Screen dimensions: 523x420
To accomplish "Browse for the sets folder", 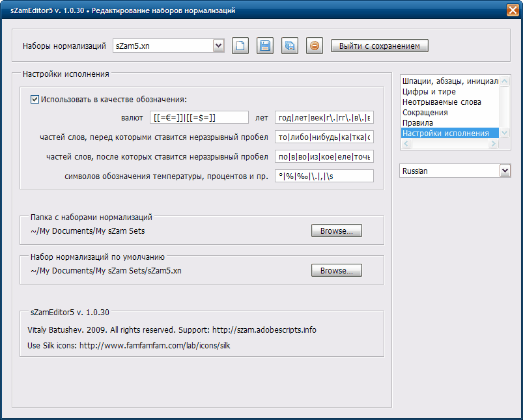I will pos(337,231).
